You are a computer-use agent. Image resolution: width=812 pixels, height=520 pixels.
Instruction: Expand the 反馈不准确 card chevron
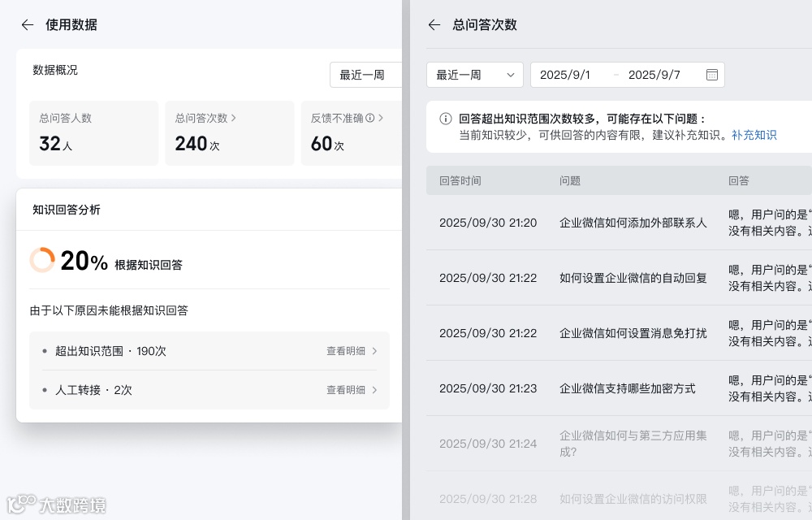click(381, 118)
